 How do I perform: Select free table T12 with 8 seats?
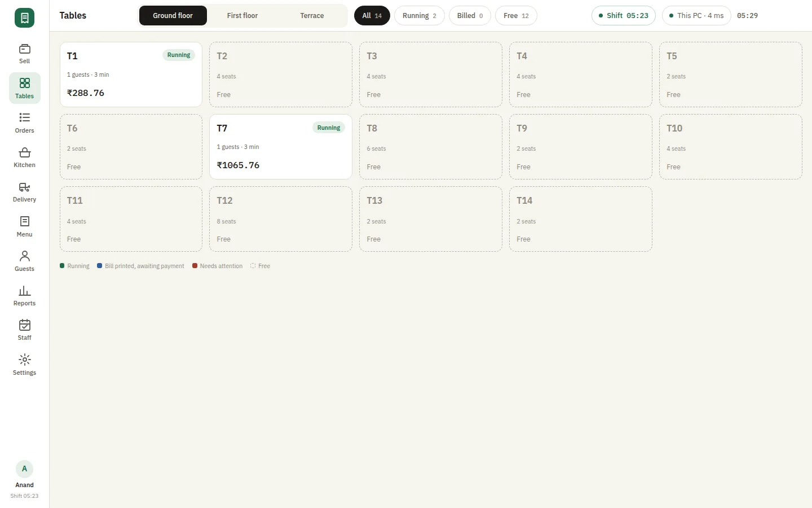tap(281, 219)
